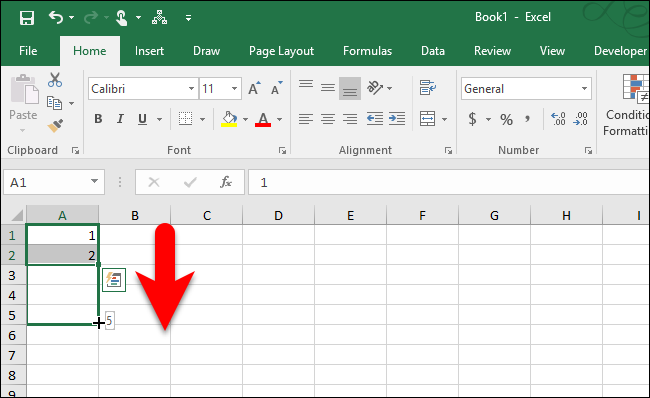Open the Calibri font name dropdown
650x398 pixels.
click(191, 88)
